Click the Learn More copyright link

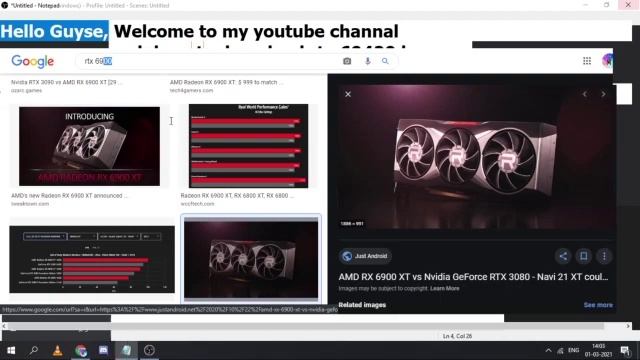(x=444, y=288)
